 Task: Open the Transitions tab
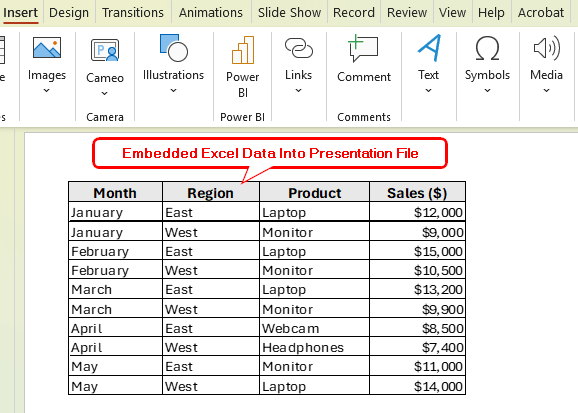[x=133, y=13]
